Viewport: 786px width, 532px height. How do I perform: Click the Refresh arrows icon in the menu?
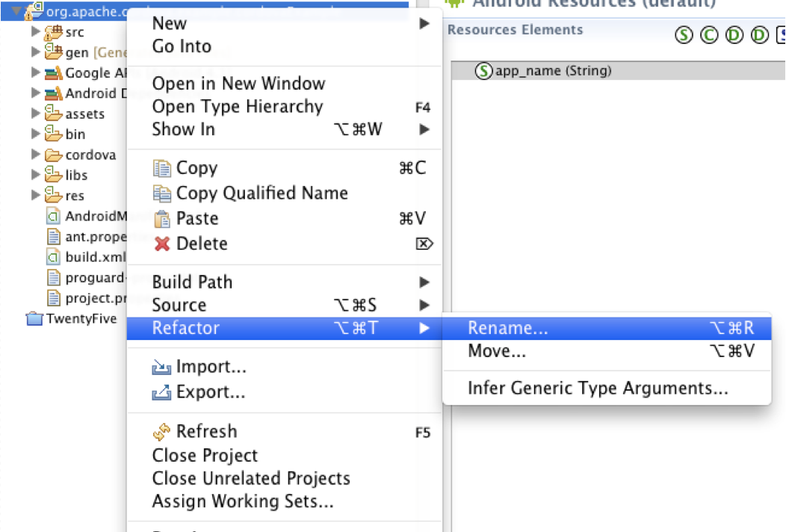[x=161, y=431]
